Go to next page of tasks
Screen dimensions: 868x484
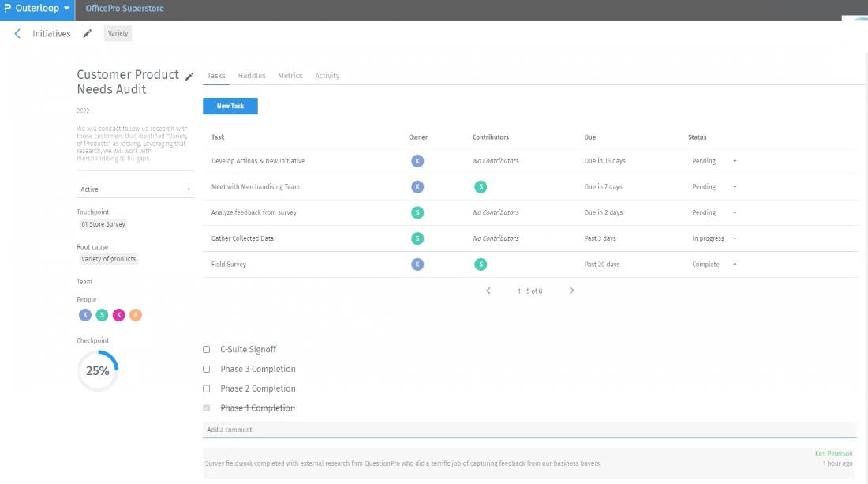571,291
